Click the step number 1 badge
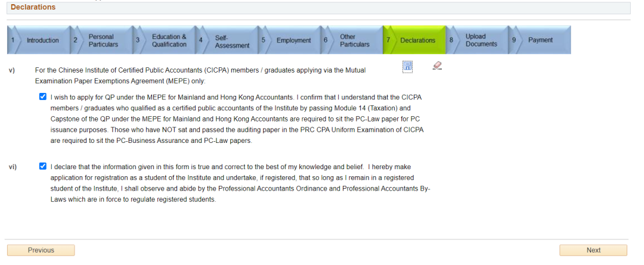Viewport: 644px width, 265px height. coord(13,40)
